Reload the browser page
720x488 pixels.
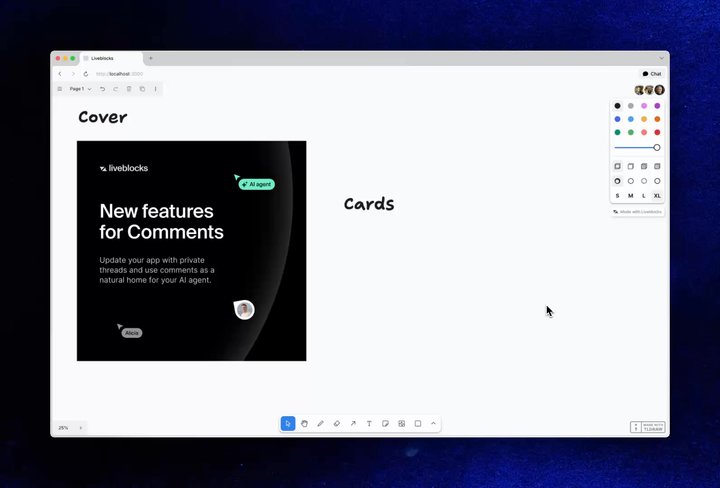click(86, 74)
